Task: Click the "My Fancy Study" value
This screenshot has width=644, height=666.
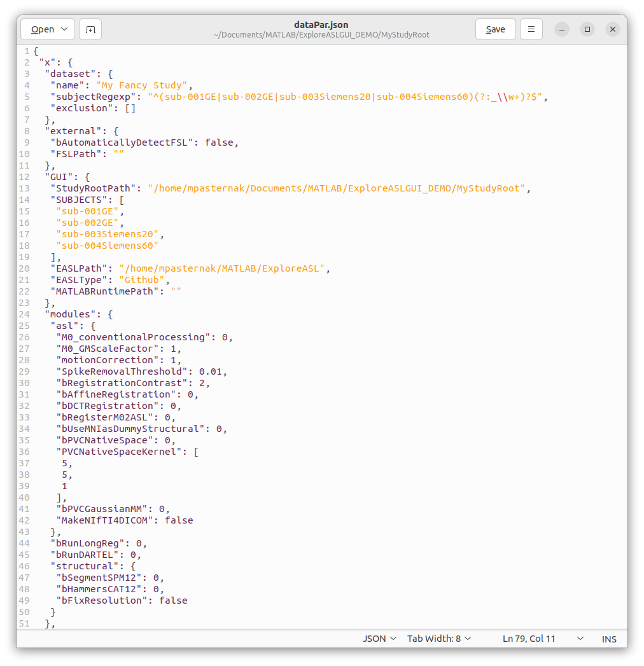Action: [x=142, y=85]
